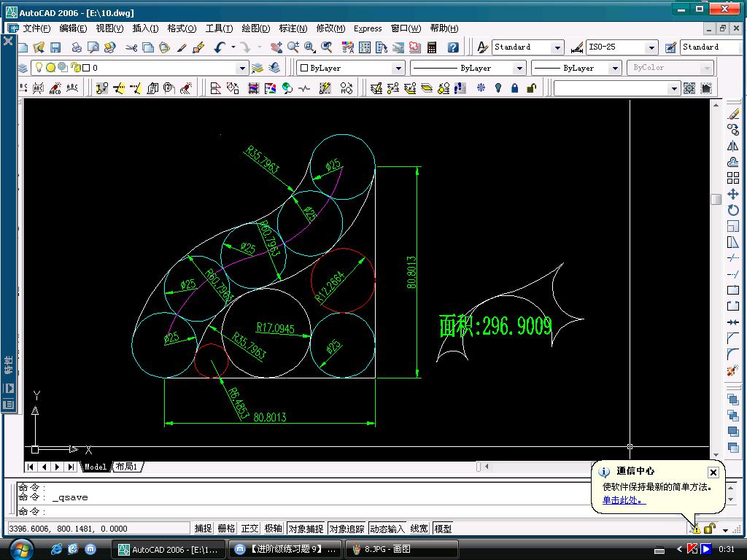Open the 文件(F) menu

[x=36, y=28]
